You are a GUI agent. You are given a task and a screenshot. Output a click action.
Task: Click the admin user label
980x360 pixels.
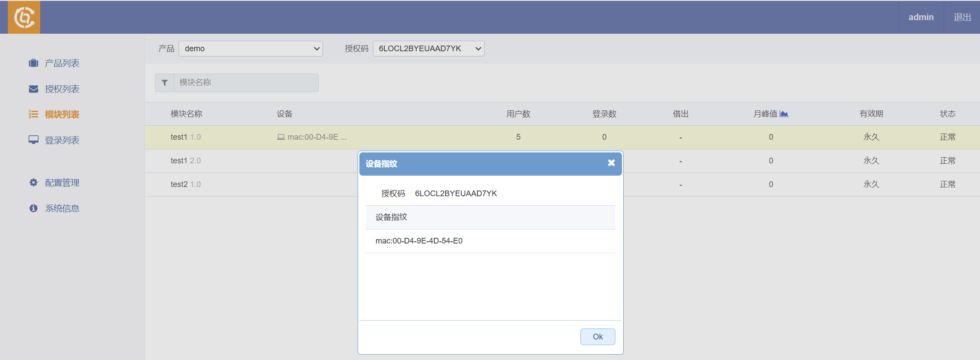click(921, 17)
